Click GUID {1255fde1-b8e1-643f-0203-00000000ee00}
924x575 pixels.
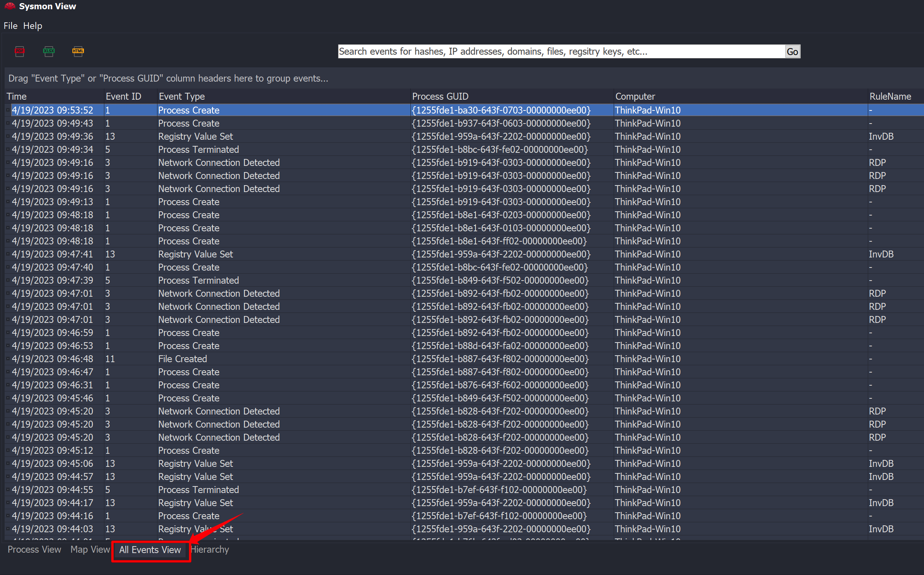coord(501,215)
